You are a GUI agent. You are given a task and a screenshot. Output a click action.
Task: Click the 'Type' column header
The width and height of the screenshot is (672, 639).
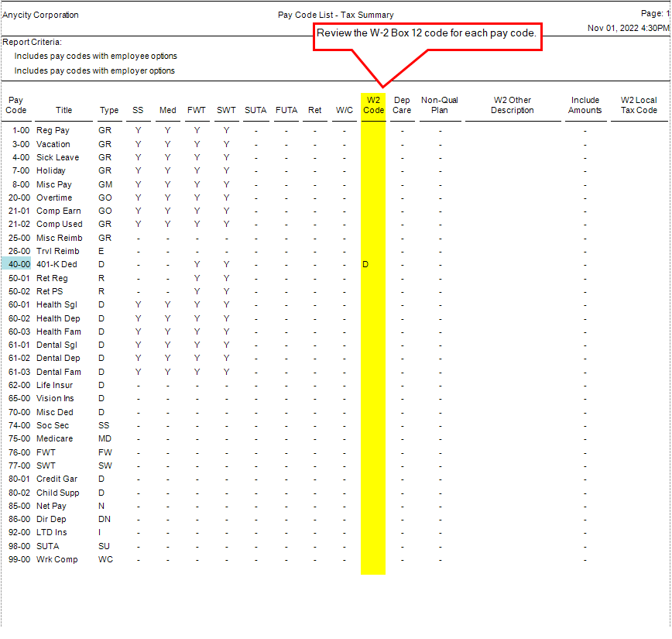point(109,110)
